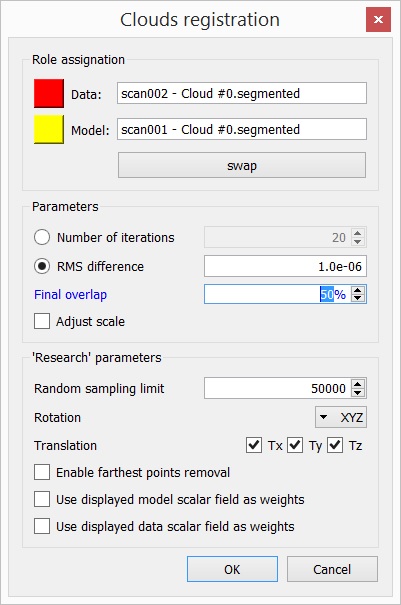Decrease Random sampling limit with down arrow

pyautogui.click(x=358, y=392)
